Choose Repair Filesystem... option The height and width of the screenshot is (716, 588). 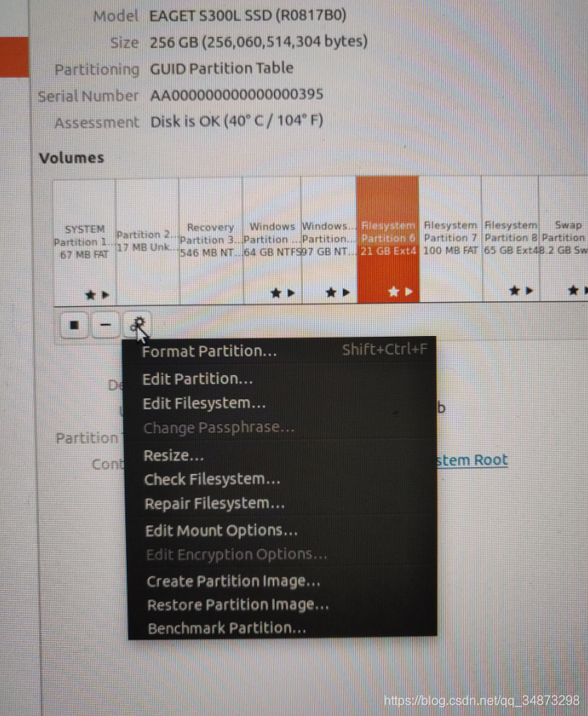(283, 504)
